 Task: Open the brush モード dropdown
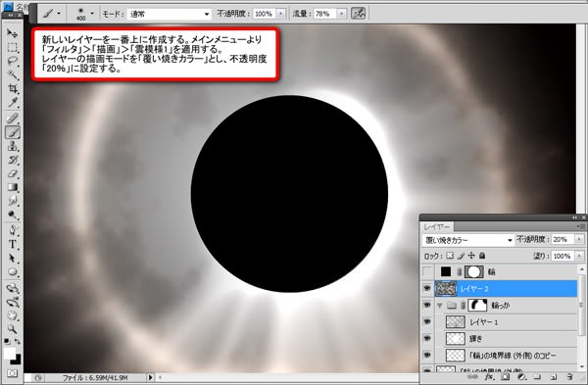(x=169, y=14)
